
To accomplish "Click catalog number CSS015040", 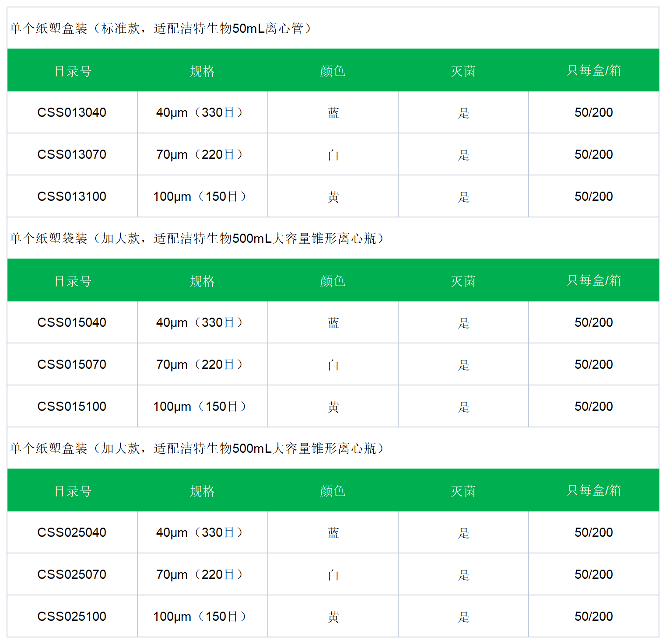I will (72, 322).
